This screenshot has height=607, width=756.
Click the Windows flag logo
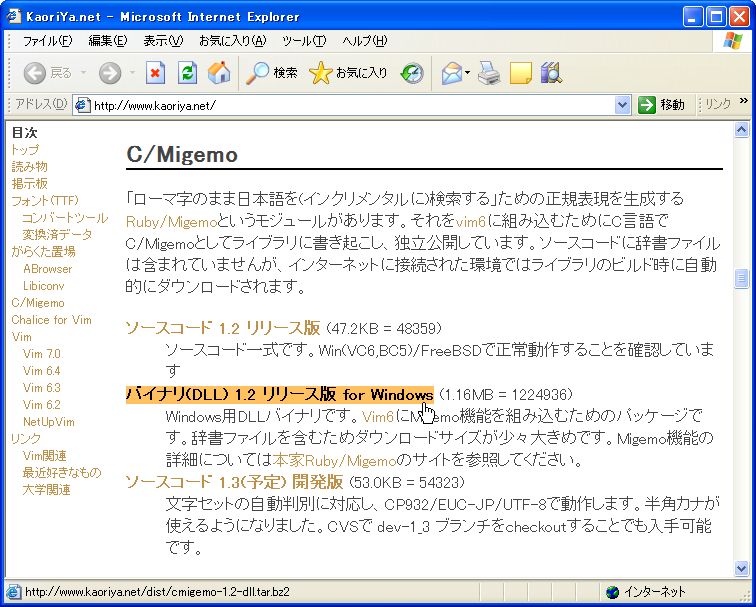pos(733,41)
